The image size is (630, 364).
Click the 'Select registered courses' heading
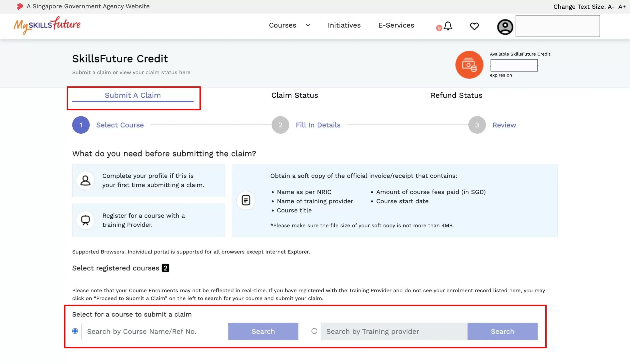(x=115, y=268)
